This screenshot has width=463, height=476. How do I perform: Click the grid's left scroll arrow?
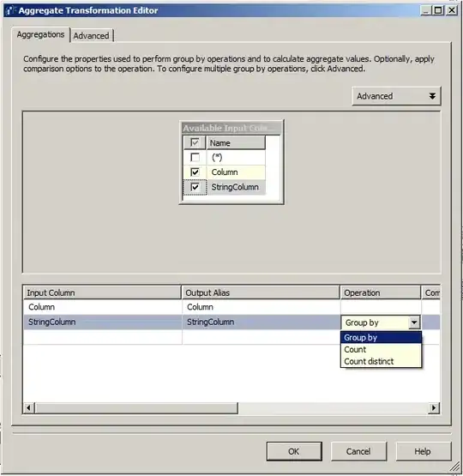(29, 407)
